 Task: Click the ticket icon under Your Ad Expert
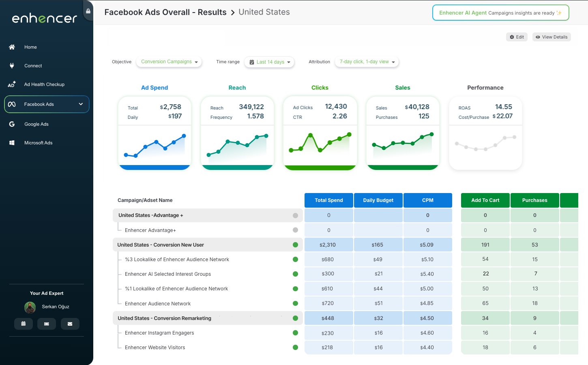click(x=47, y=324)
